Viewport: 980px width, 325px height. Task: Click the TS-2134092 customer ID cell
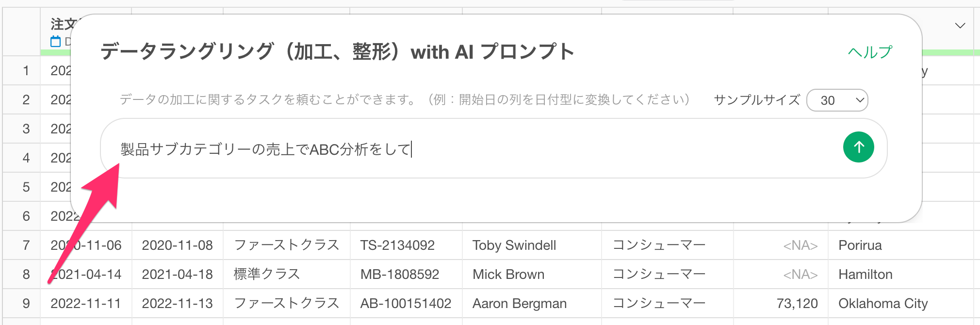[406, 245]
